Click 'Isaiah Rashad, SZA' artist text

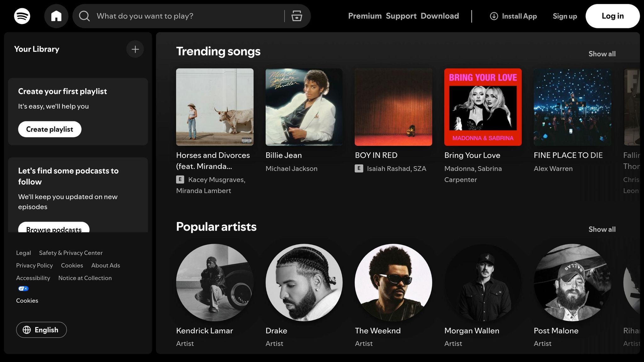click(397, 168)
